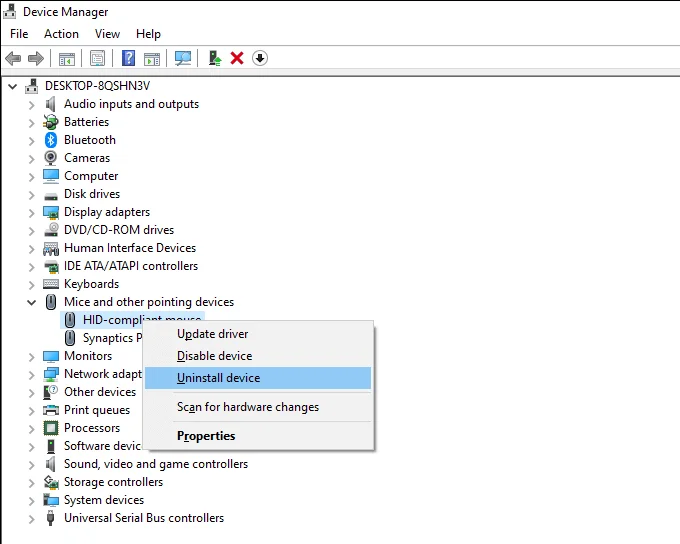Open the Action menu
Screen dimensions: 680x544
tap(61, 34)
